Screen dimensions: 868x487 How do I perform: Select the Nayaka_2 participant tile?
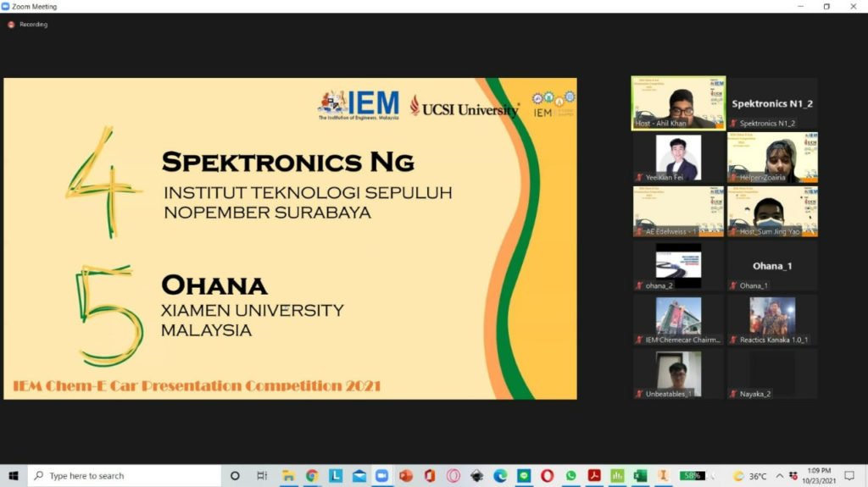coord(772,374)
